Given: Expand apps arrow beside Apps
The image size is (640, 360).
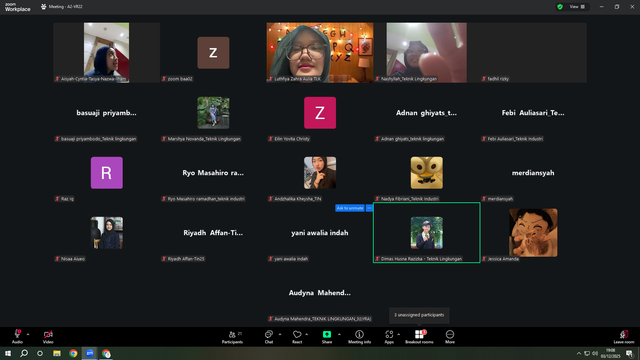Looking at the screenshot, I should pos(398,334).
